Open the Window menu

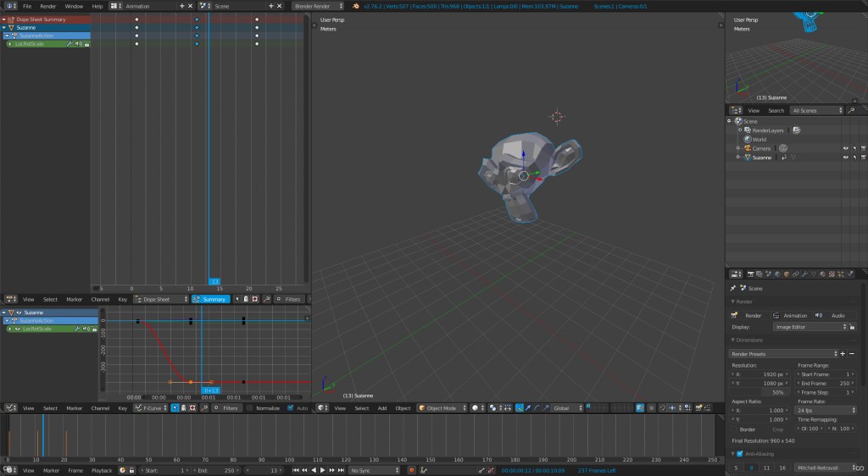coord(74,6)
